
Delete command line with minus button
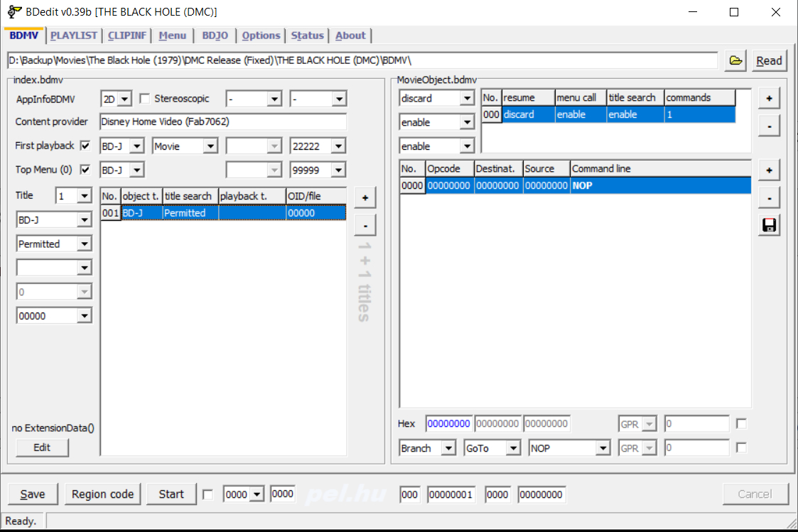coord(768,197)
